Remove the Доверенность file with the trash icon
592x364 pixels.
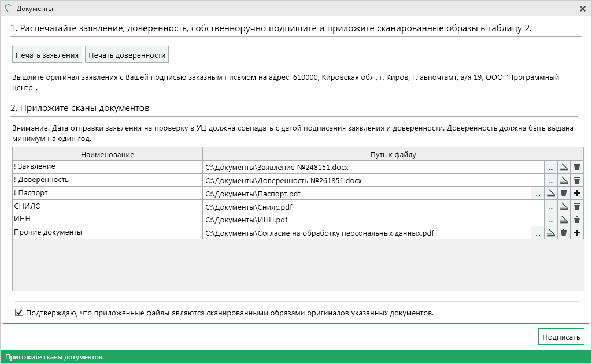click(x=577, y=180)
